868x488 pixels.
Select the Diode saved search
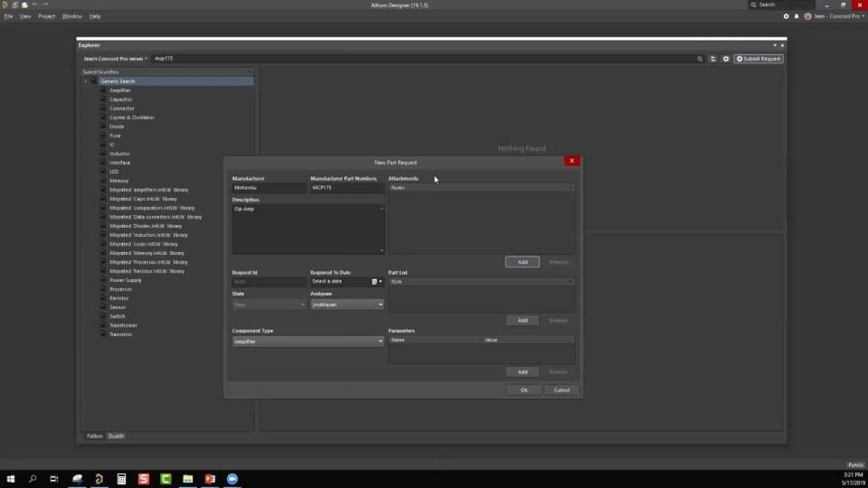(x=117, y=127)
